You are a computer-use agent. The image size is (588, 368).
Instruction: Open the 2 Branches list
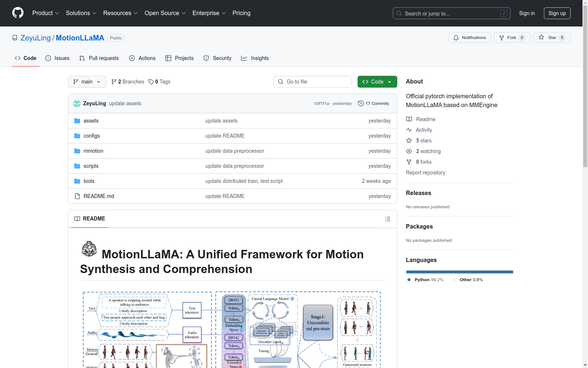pos(128,82)
